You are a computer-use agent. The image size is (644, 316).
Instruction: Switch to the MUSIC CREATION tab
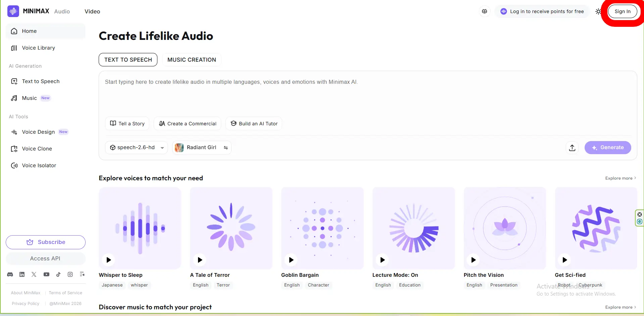192,60
